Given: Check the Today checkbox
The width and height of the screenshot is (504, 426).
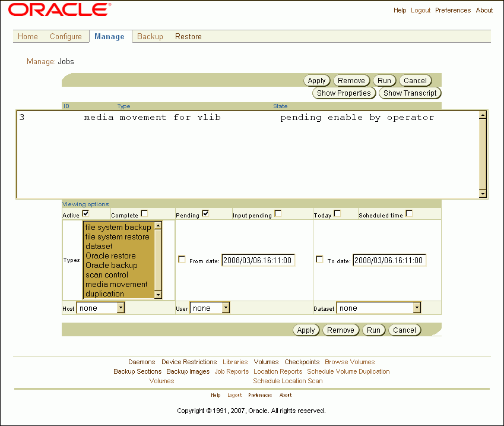Looking at the screenshot, I should [337, 213].
